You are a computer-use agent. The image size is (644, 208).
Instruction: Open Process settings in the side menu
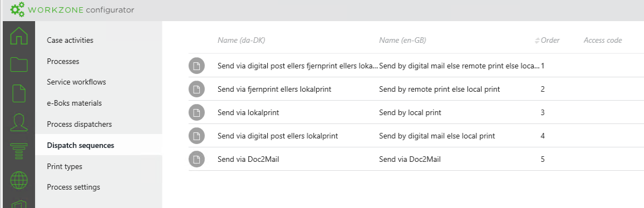73,187
